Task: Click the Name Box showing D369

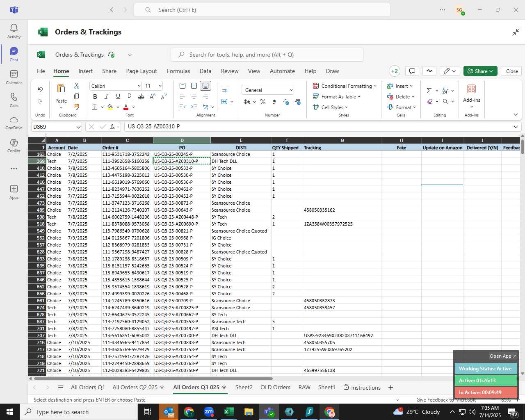Action: pos(57,127)
